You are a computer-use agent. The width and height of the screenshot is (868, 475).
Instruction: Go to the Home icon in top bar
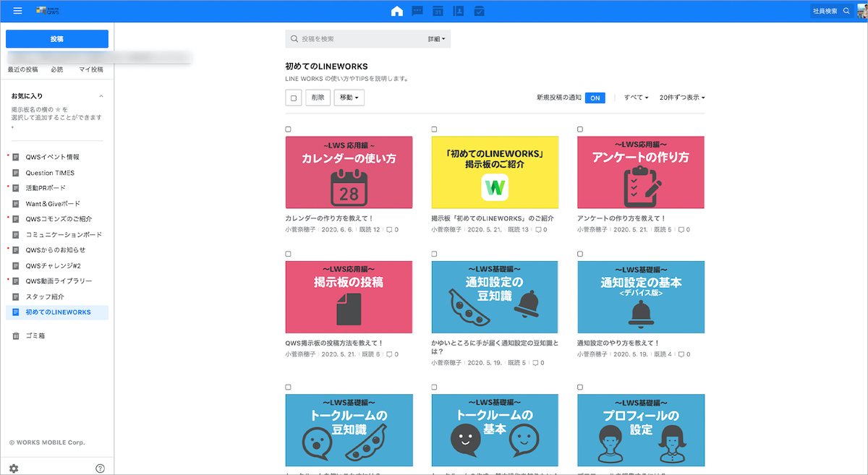click(396, 11)
